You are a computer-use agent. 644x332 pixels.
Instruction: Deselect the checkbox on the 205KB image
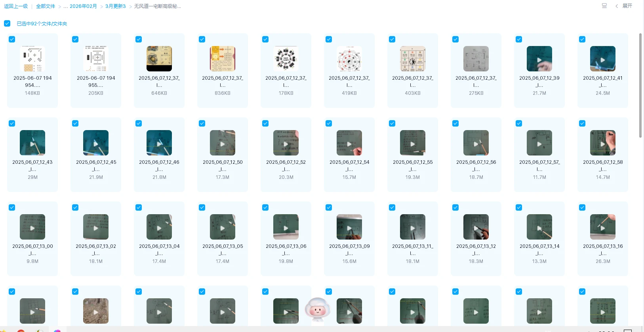tap(75, 39)
